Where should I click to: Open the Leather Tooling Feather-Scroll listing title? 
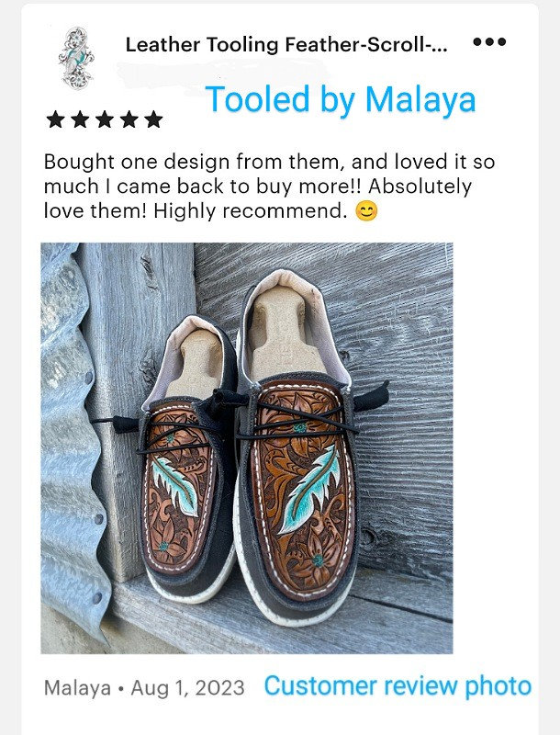click(286, 45)
